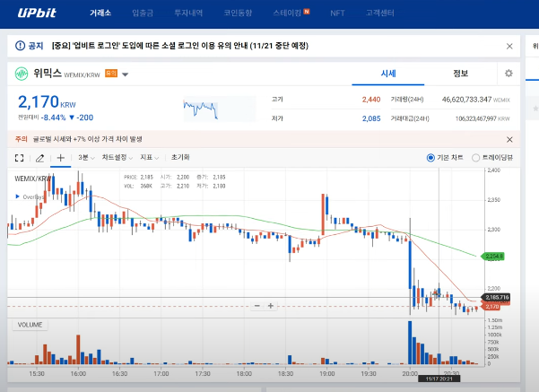The width and height of the screenshot is (539, 392).
Task: Close the 공지 notice banner
Action: pos(509,46)
